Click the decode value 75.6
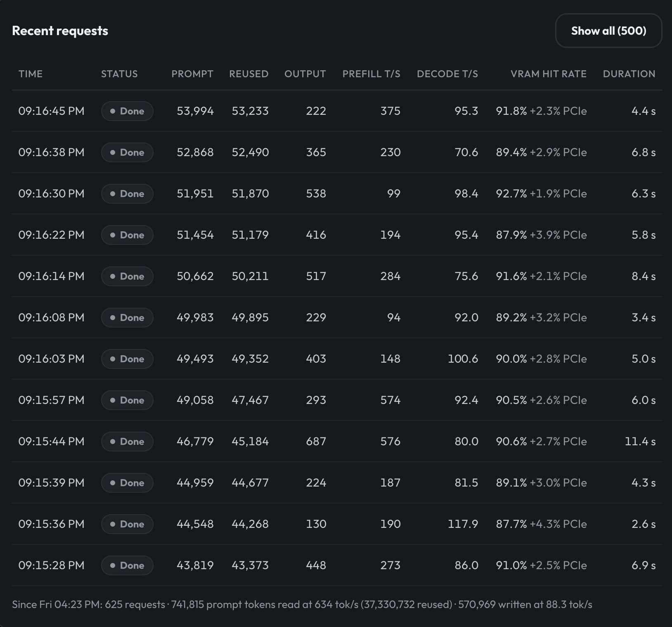Viewport: 672px width, 627px height. pyautogui.click(x=466, y=276)
